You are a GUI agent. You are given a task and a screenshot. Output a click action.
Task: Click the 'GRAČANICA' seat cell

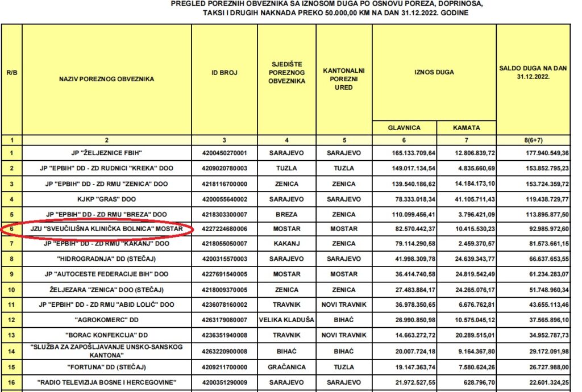(x=286, y=367)
